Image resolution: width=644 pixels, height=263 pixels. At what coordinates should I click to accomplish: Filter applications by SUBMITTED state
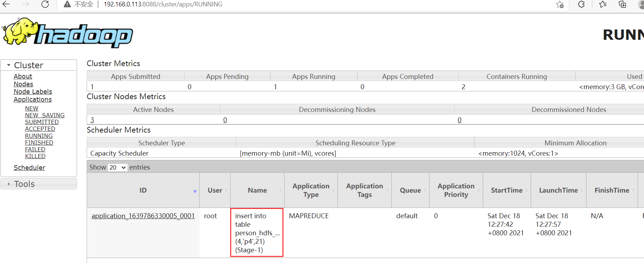[42, 122]
